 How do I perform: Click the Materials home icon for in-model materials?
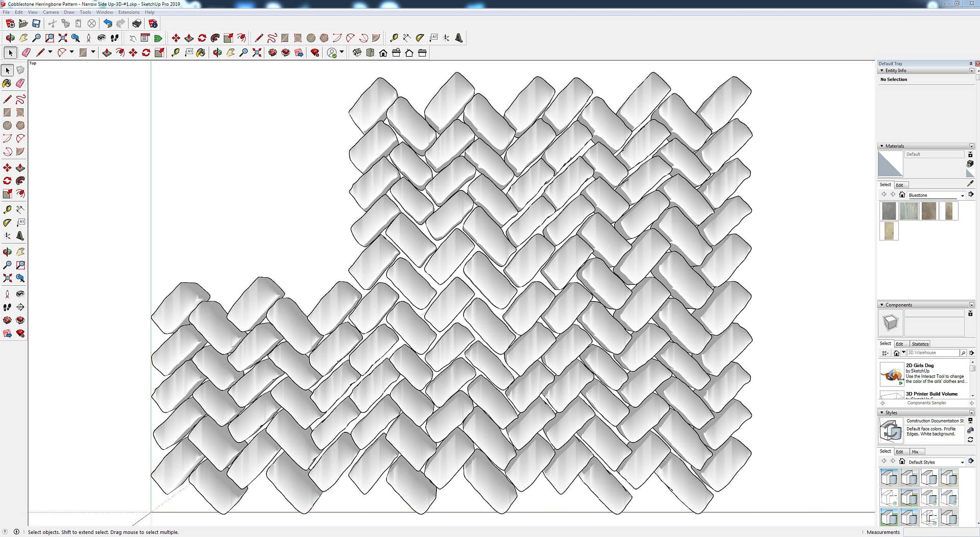(902, 195)
